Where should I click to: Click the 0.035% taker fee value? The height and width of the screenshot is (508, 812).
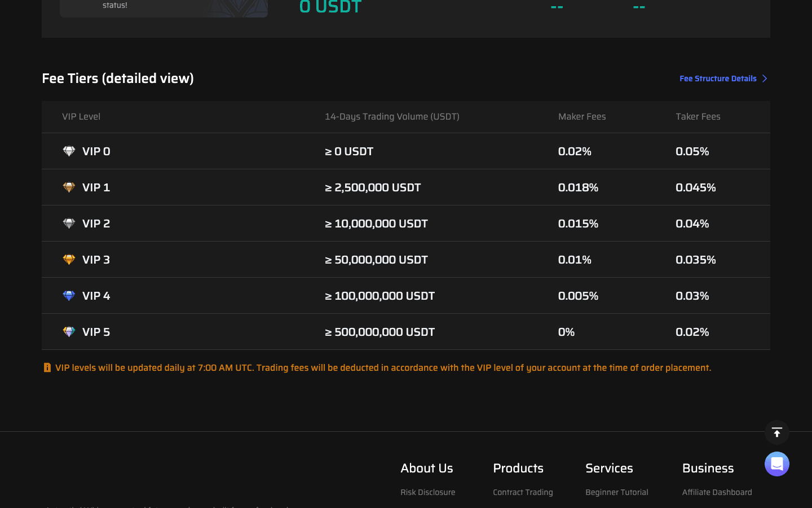[696, 260]
